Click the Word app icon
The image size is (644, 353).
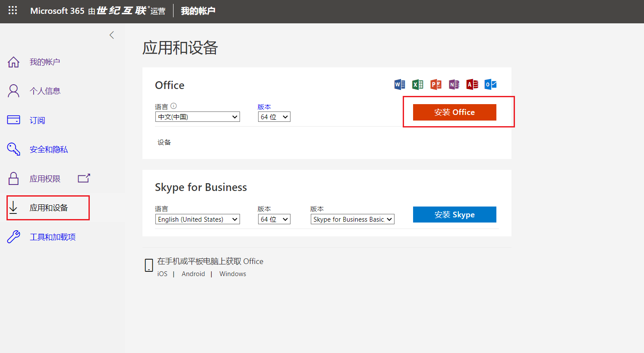coord(400,84)
